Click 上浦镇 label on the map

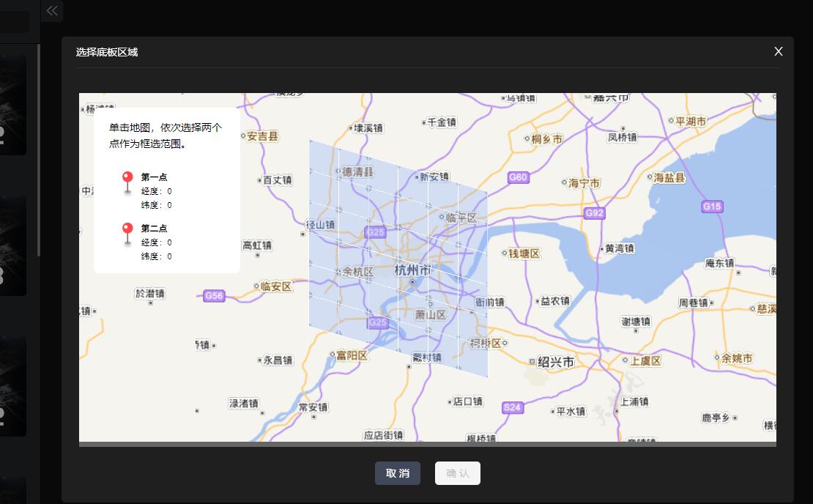(x=634, y=401)
